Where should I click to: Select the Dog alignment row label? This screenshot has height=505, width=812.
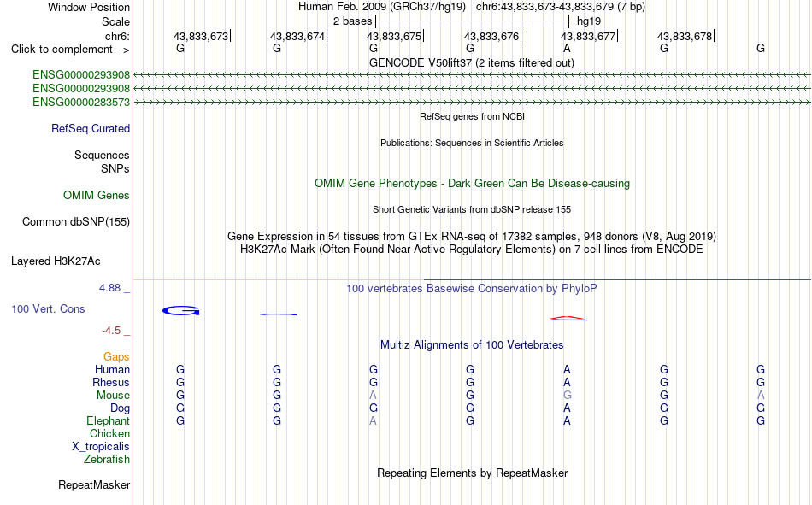click(x=120, y=408)
